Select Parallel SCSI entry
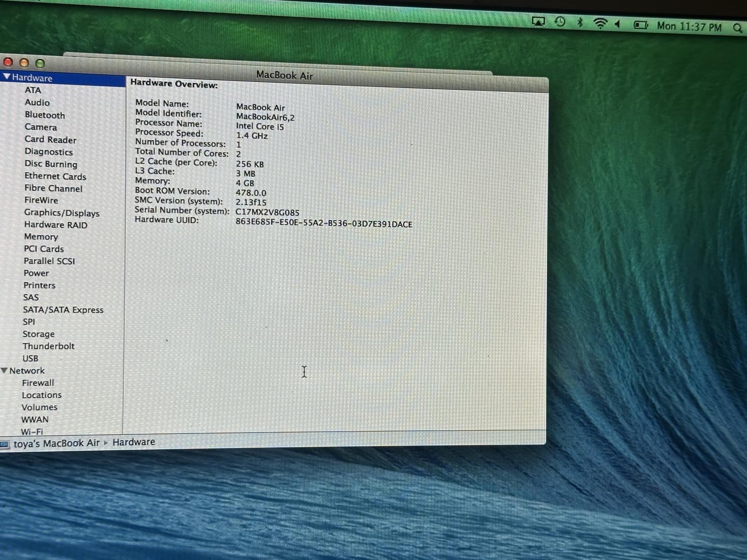This screenshot has height=560, width=747. (49, 261)
